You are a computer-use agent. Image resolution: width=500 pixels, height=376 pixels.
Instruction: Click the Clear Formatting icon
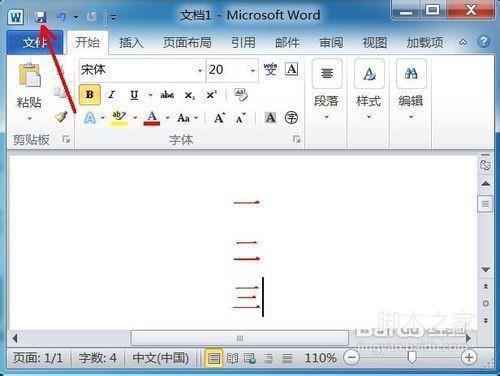(240, 95)
